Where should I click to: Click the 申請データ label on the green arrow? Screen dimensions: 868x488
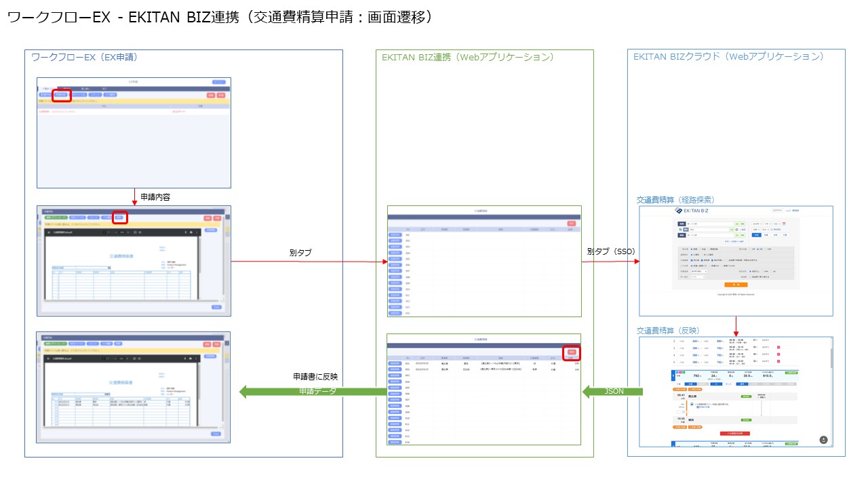tap(317, 391)
